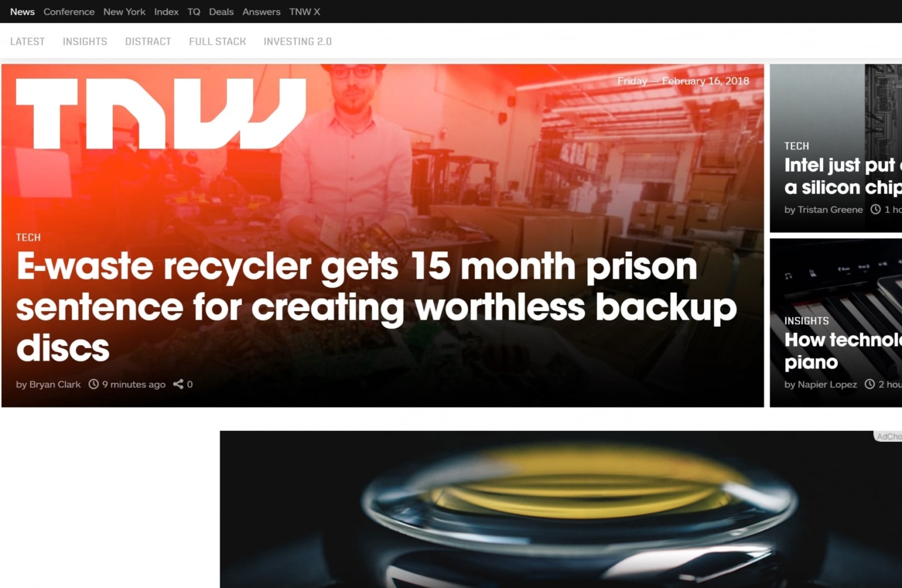Select TNW X in the top bar
Screen dimensions: 902x588
point(305,12)
